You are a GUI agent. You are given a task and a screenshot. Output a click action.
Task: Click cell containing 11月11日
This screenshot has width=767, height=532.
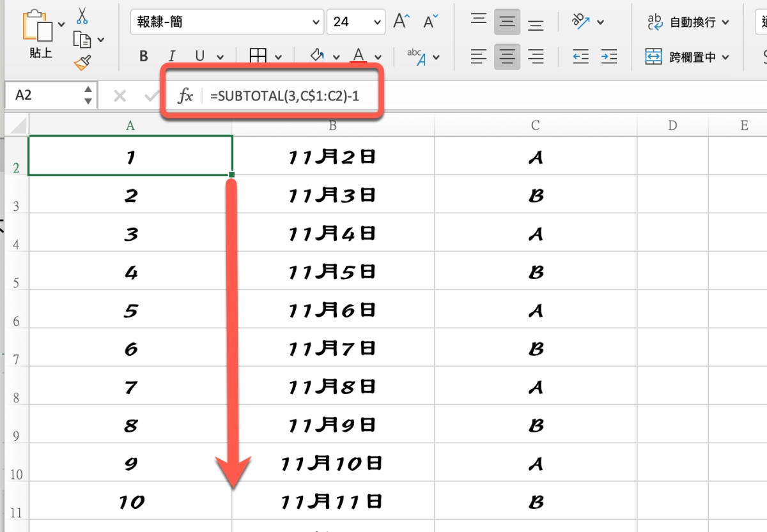click(333, 501)
